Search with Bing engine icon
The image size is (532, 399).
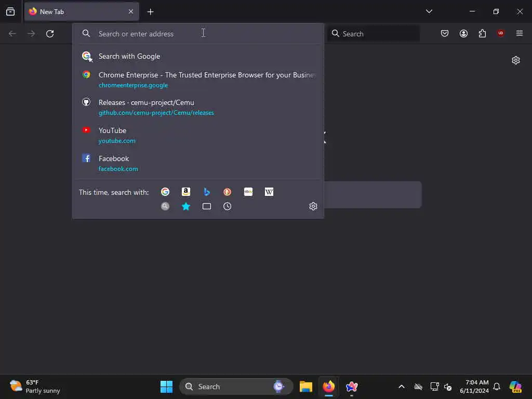click(x=207, y=192)
